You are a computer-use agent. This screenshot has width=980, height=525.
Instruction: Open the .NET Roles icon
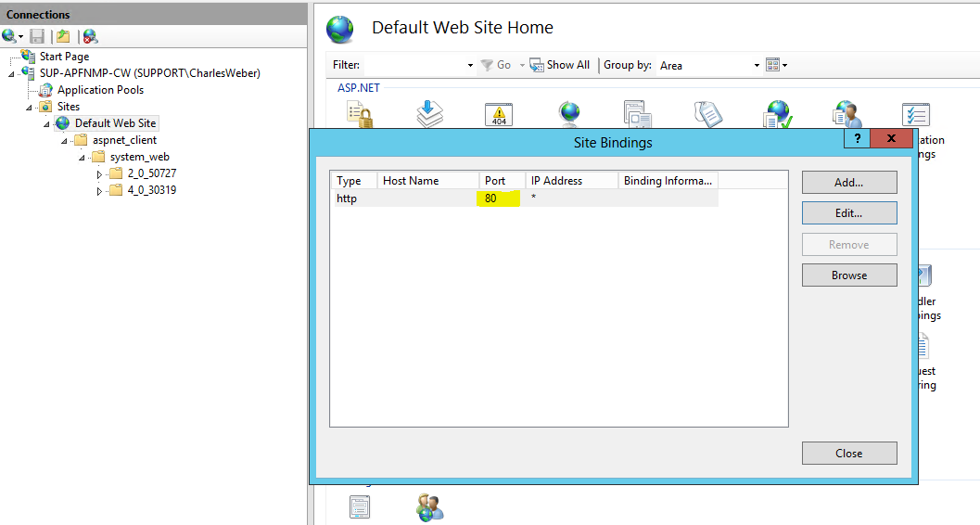point(708,114)
